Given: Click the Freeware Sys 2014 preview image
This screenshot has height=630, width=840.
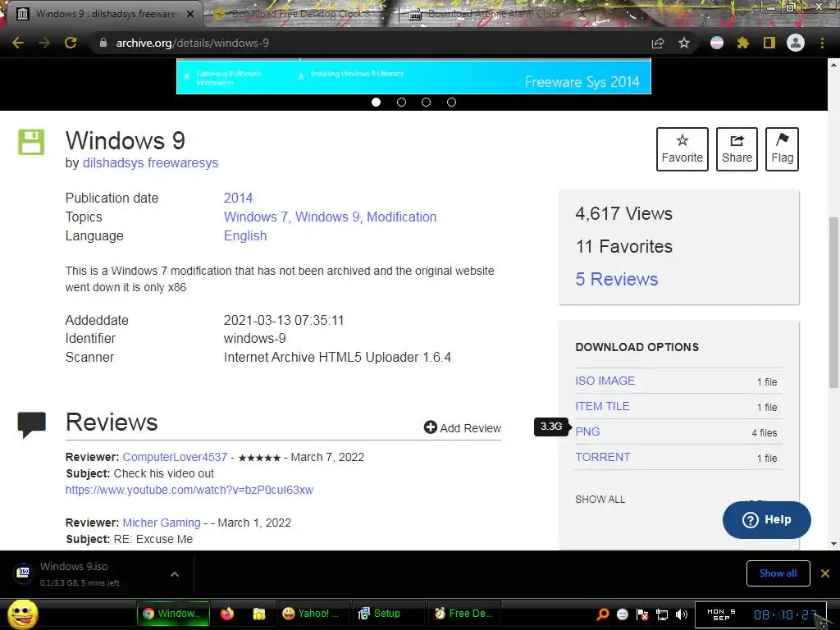Looking at the screenshot, I should click(413, 76).
